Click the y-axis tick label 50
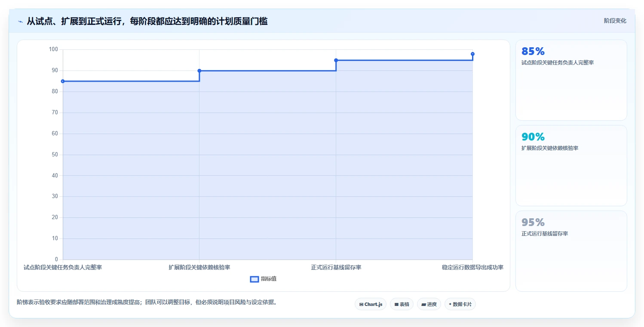 click(x=55, y=155)
